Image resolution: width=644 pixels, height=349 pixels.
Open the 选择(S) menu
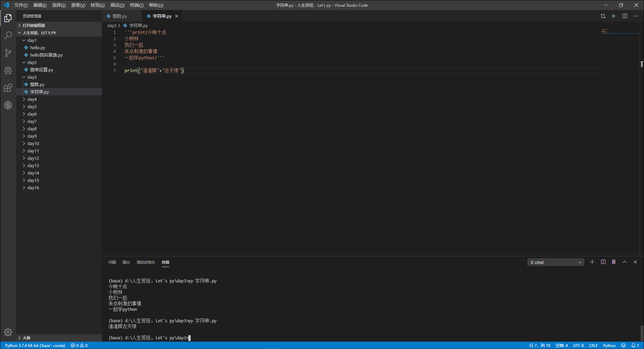[59, 5]
